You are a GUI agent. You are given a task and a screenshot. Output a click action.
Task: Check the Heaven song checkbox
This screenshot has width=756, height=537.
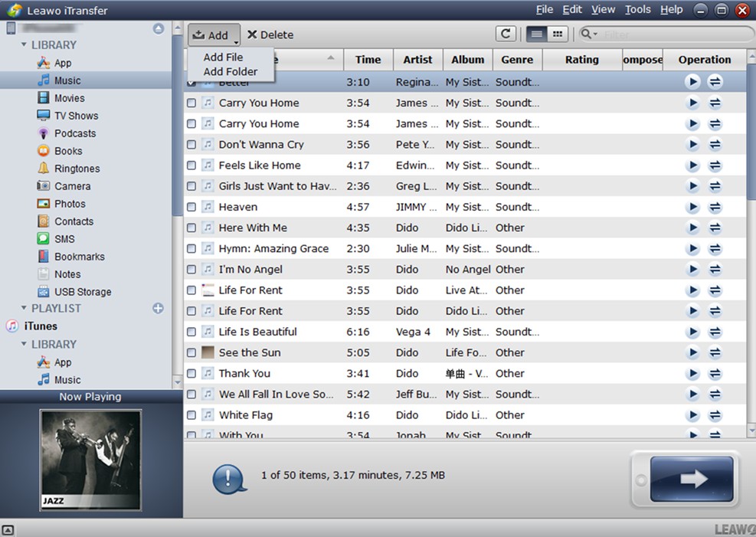(x=191, y=207)
